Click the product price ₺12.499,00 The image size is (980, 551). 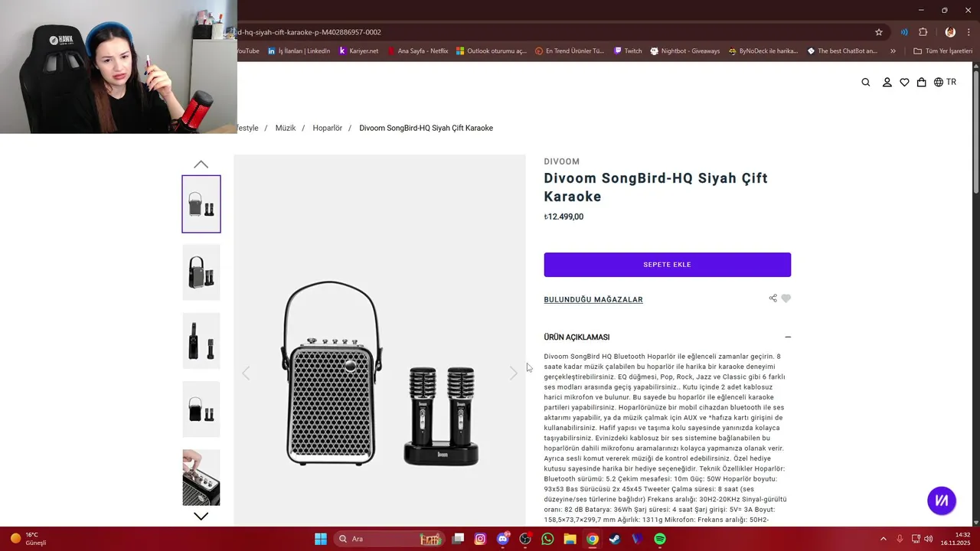[563, 217]
